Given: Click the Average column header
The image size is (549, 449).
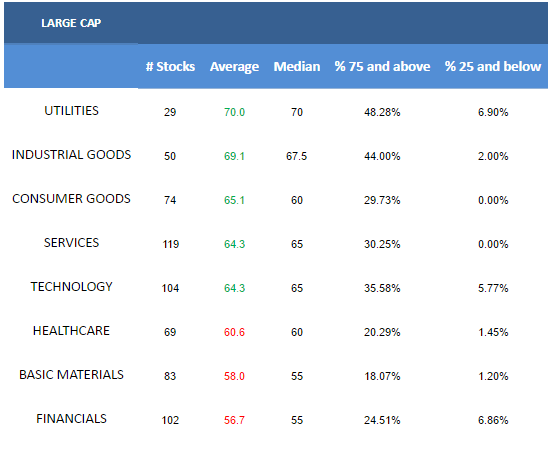Looking at the screenshot, I should coord(234,67).
